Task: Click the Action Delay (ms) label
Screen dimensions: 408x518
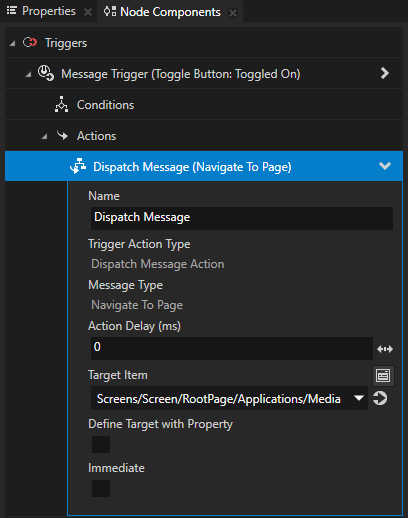Action: pos(134,326)
